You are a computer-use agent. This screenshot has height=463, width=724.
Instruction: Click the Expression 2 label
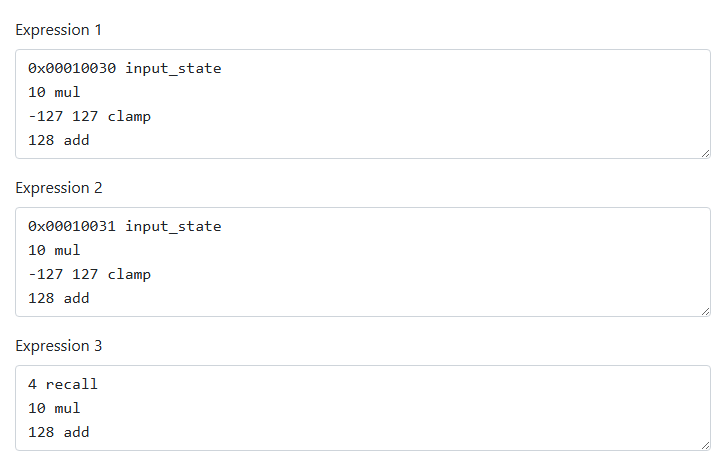point(59,188)
